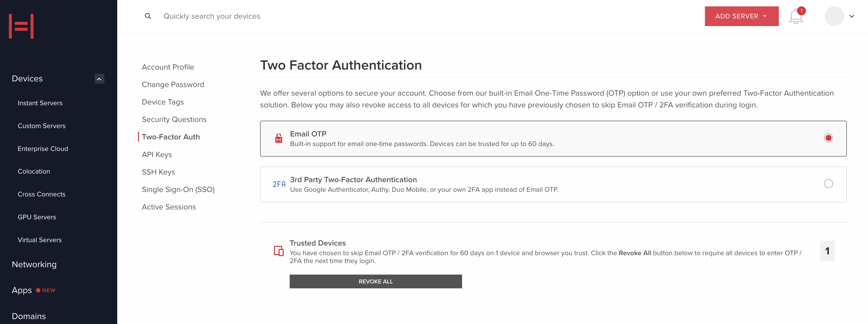The image size is (868, 324).
Task: Click the user avatar circle
Action: coord(834,16)
